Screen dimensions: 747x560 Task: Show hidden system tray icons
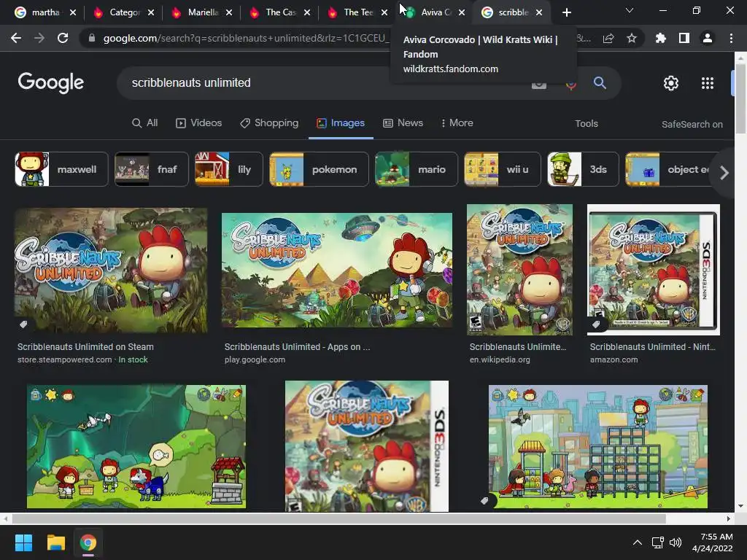637,542
